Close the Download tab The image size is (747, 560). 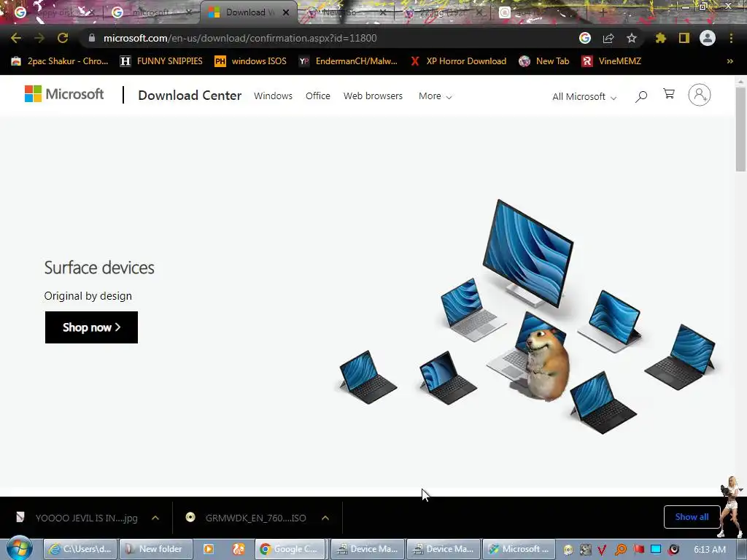pos(286,12)
